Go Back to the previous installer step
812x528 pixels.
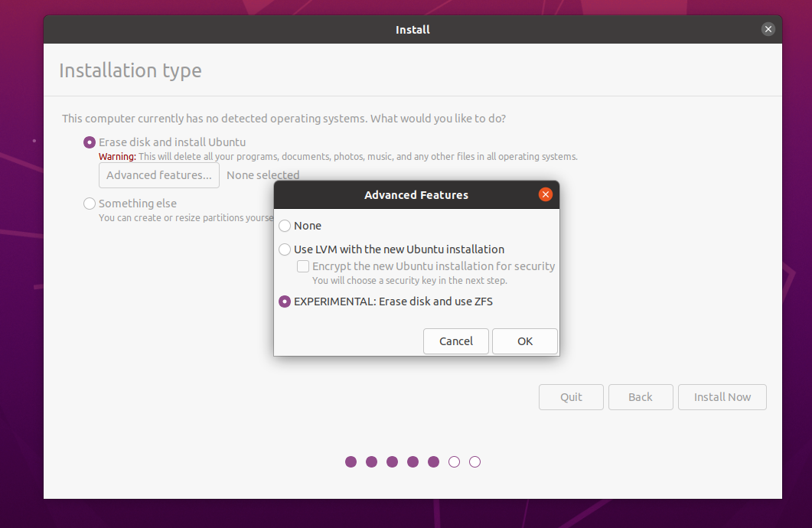[x=640, y=397]
